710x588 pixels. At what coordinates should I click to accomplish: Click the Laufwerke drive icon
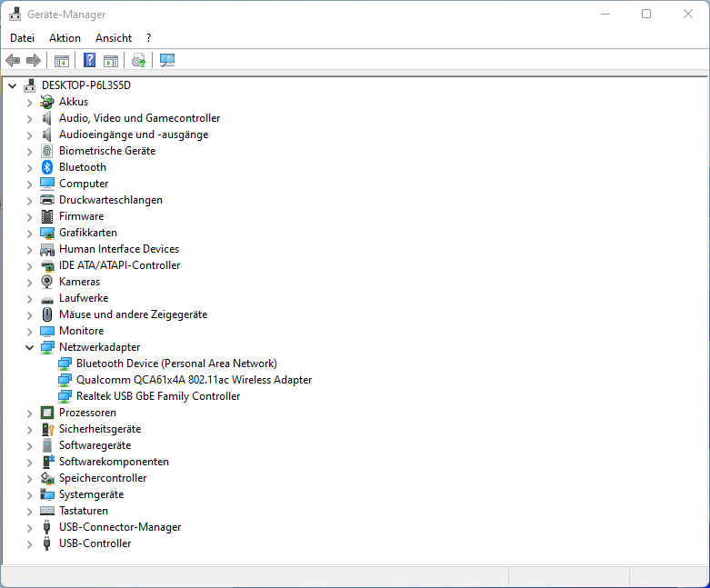coord(47,299)
